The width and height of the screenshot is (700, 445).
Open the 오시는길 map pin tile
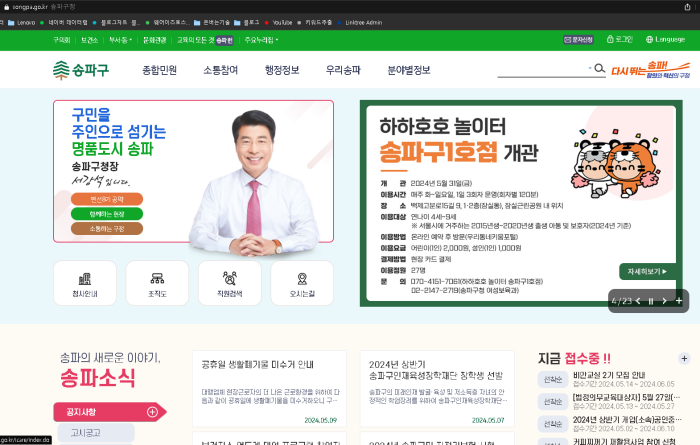[302, 283]
